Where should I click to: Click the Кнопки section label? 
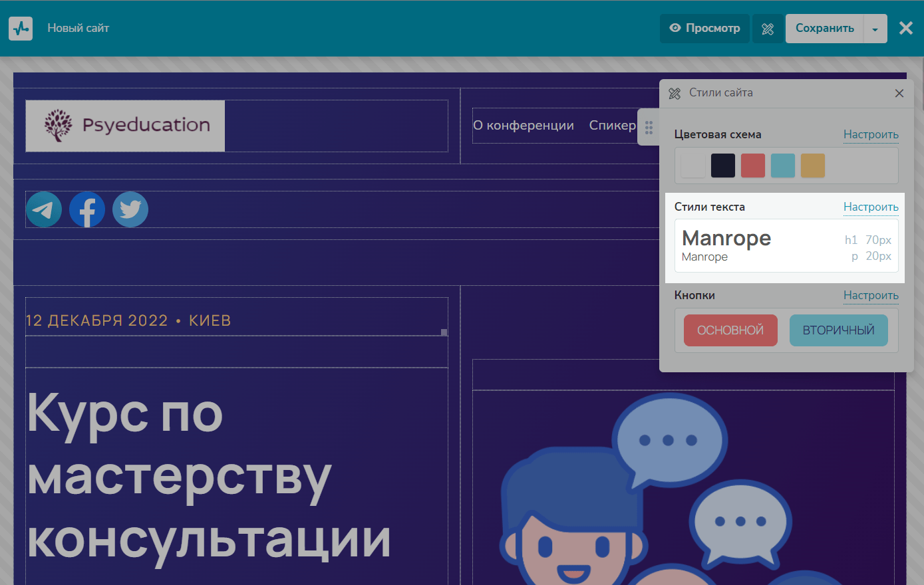[694, 295]
